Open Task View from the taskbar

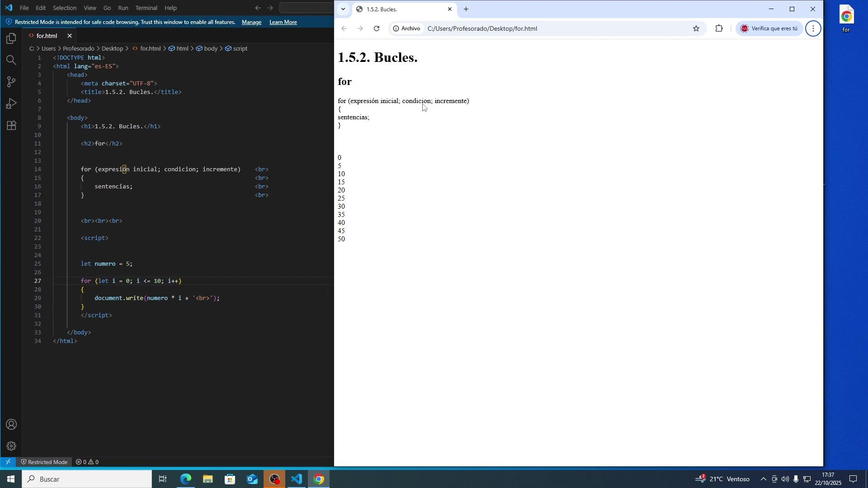coord(163,479)
